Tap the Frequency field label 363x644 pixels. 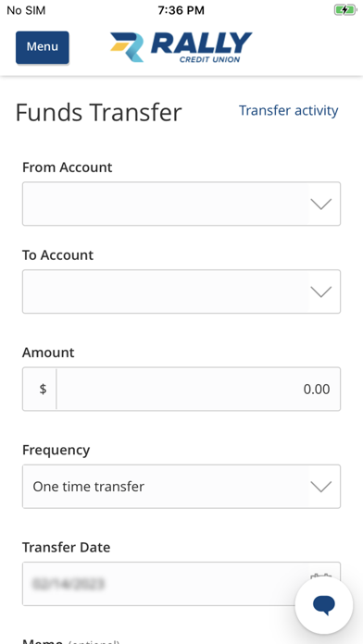[x=56, y=450]
